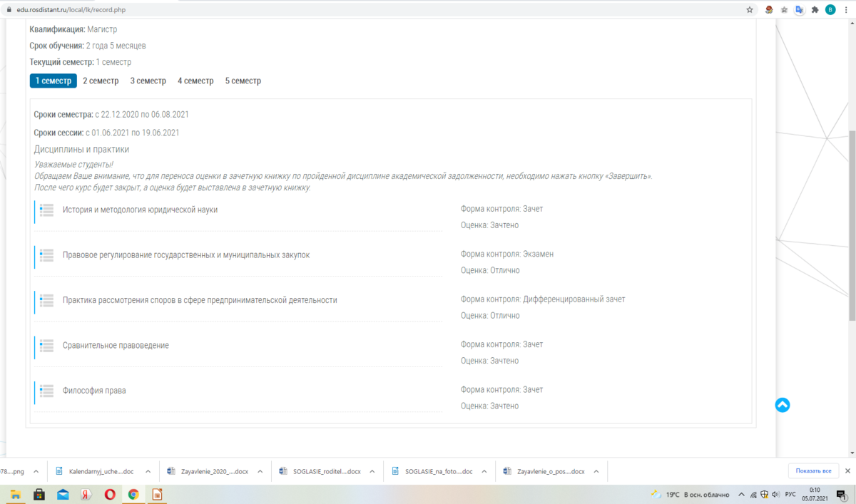Screen dimensions: 856x504
Task: Open Сравнительное правоведение course
Action: pos(116,345)
